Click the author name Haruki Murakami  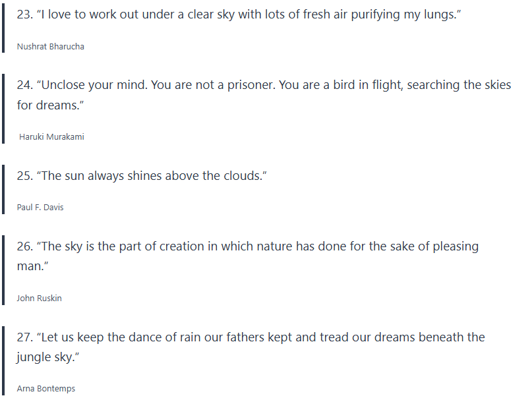tap(51, 137)
